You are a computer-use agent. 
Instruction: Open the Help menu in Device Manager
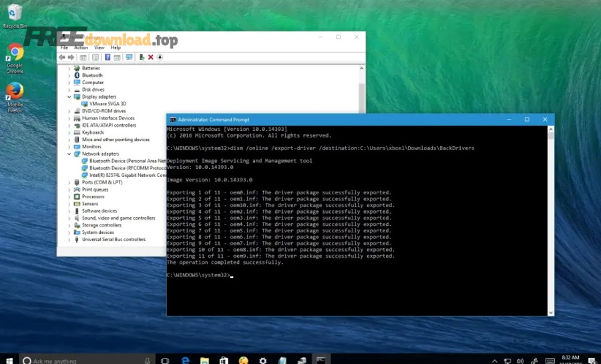pos(116,47)
